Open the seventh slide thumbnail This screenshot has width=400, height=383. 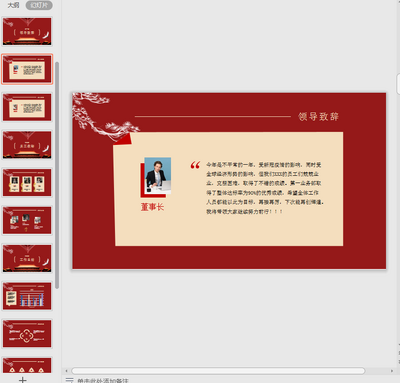click(27, 258)
